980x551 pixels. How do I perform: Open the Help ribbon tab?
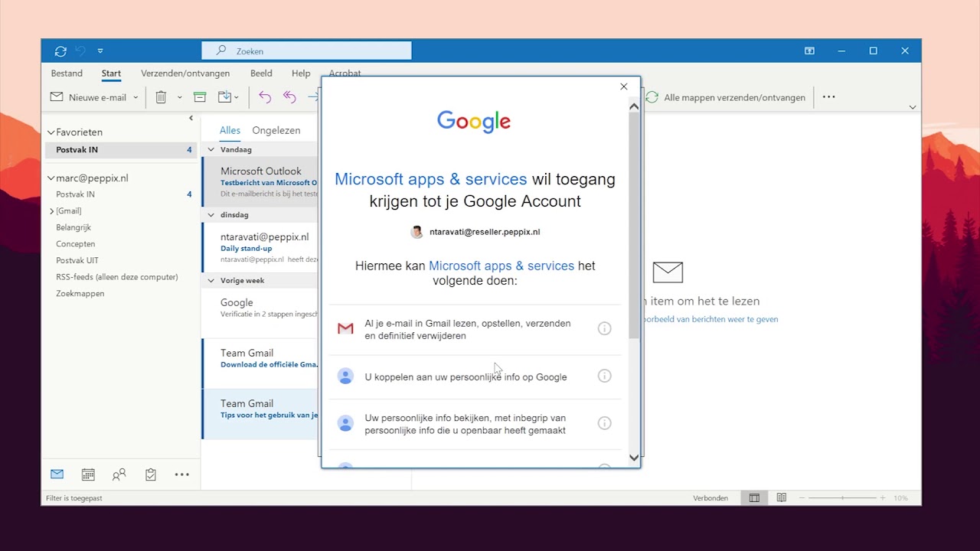point(301,73)
